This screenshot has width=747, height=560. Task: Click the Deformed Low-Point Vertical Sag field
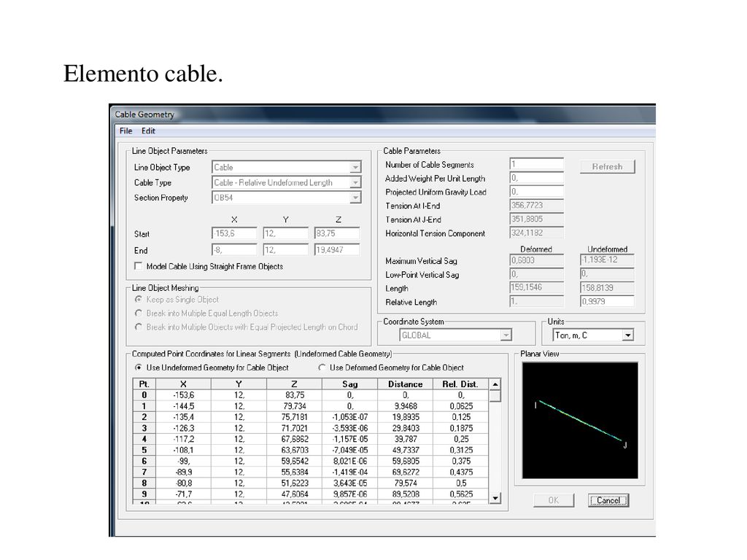(536, 274)
